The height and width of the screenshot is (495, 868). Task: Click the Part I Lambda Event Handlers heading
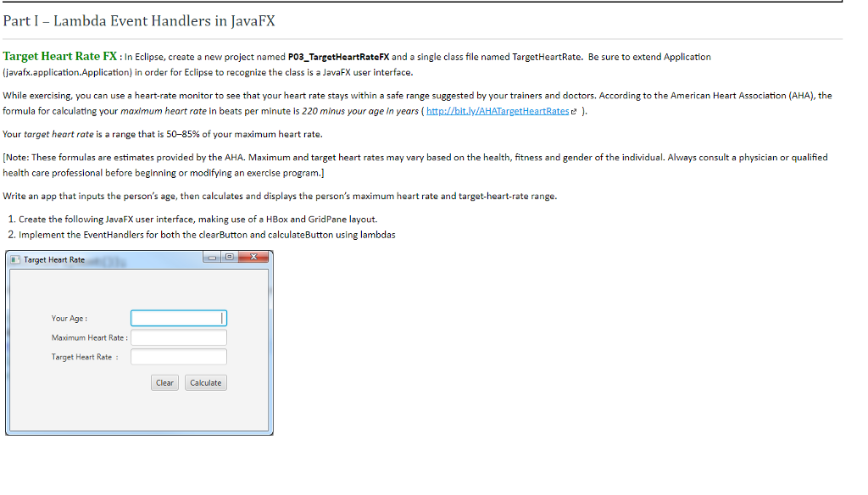pyautogui.click(x=139, y=21)
